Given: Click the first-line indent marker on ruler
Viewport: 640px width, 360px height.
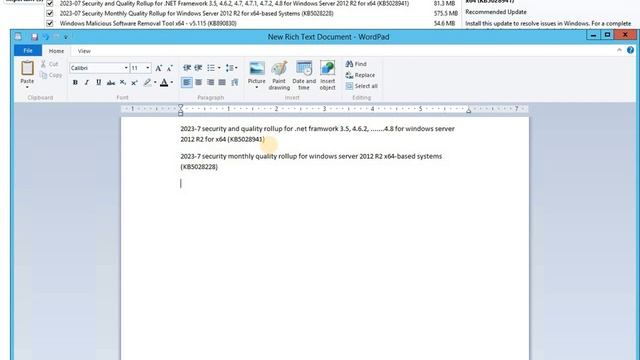Looking at the screenshot, I should (180, 107).
